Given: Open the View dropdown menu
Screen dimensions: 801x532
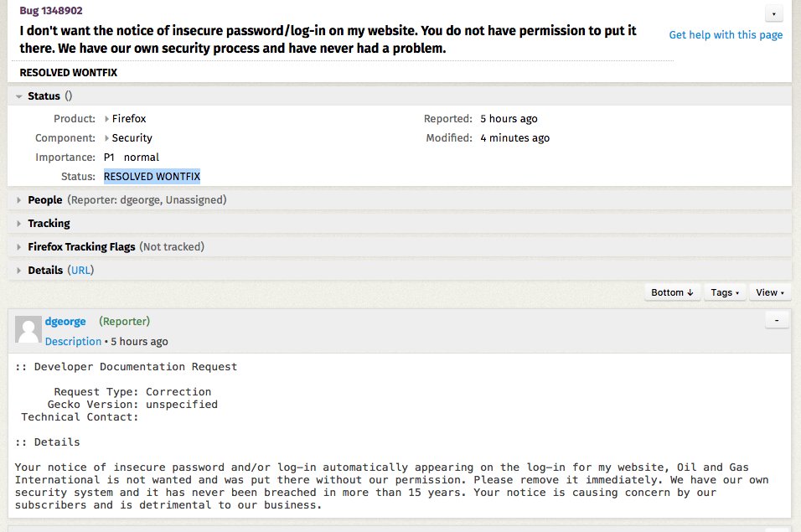Looking at the screenshot, I should tap(769, 292).
